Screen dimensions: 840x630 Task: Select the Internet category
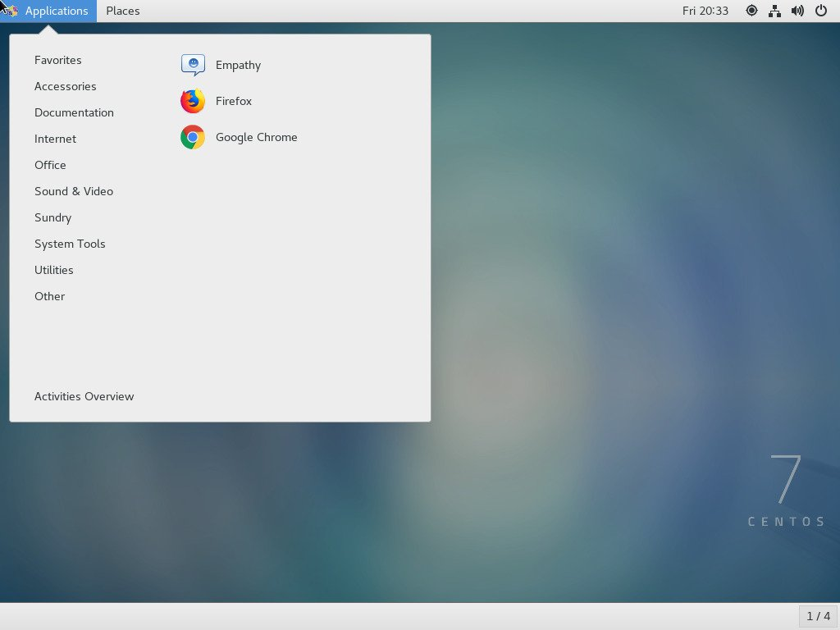tap(55, 139)
